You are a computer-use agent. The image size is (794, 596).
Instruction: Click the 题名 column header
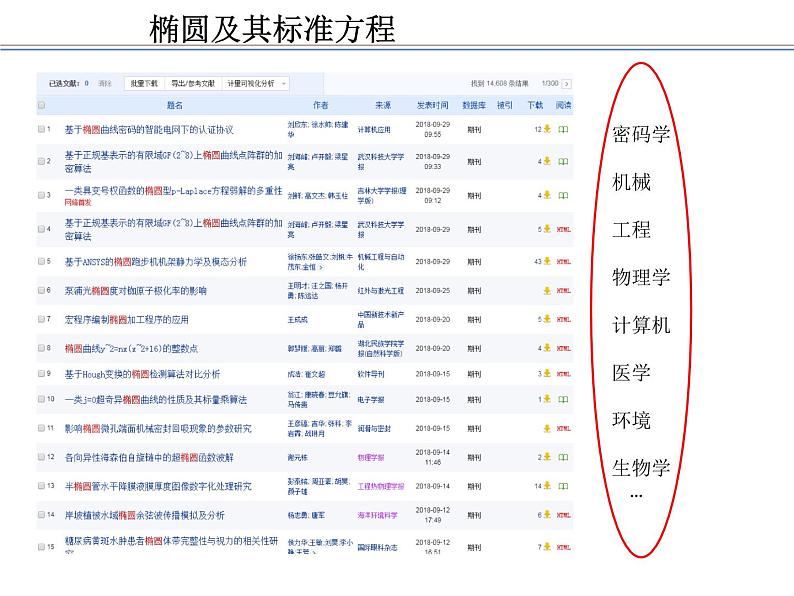click(175, 105)
